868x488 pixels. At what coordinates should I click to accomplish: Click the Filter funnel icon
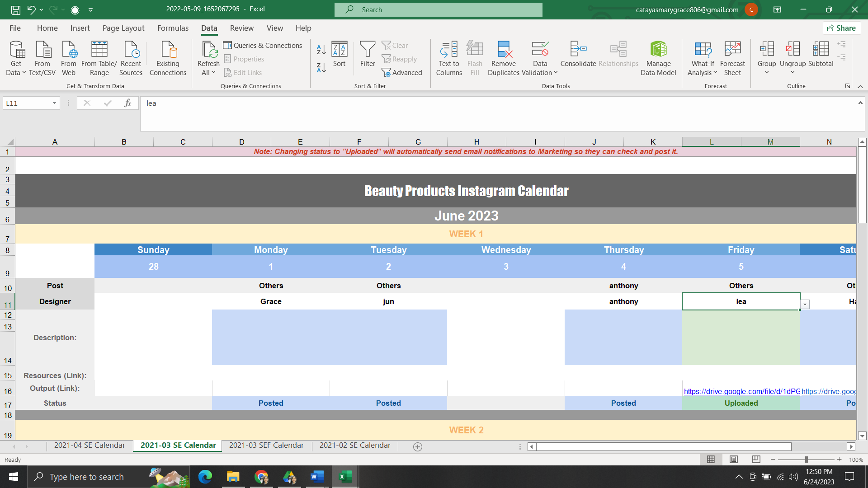(367, 50)
